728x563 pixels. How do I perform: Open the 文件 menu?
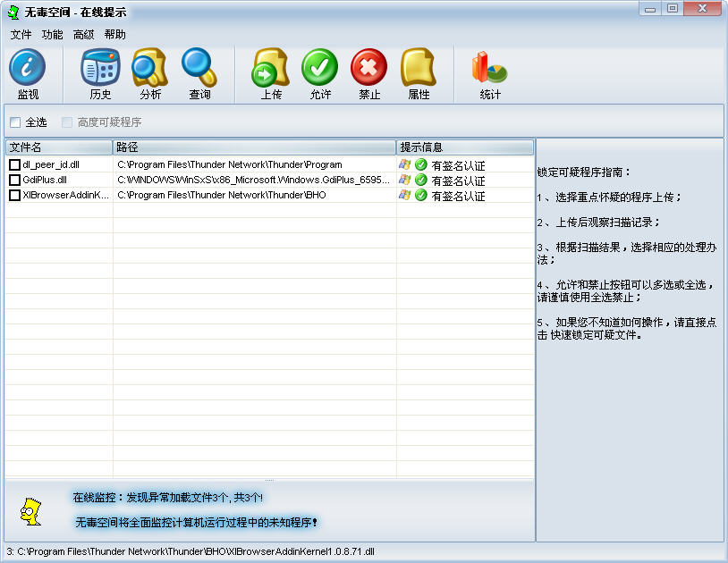21,35
